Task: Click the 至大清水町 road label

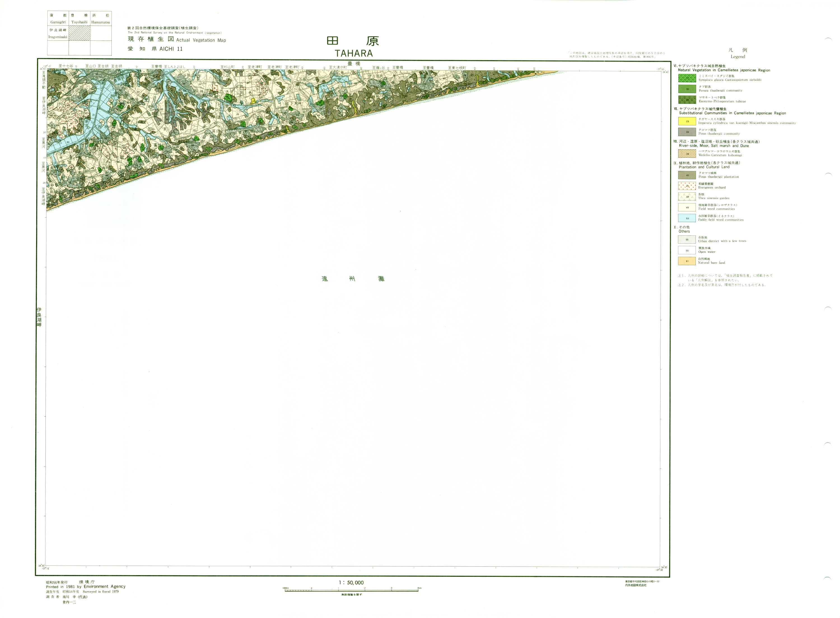Action: click(x=338, y=67)
